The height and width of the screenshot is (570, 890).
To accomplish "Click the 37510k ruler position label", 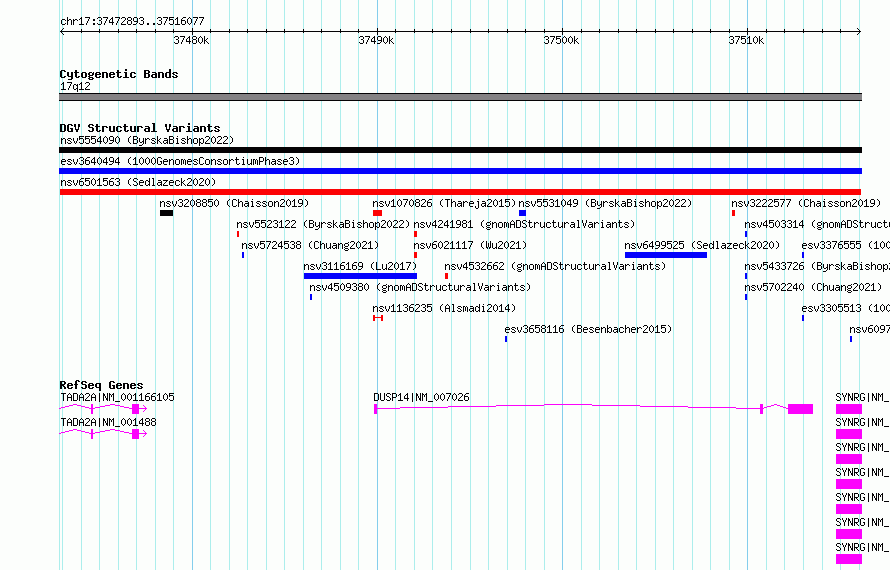I will coord(746,40).
